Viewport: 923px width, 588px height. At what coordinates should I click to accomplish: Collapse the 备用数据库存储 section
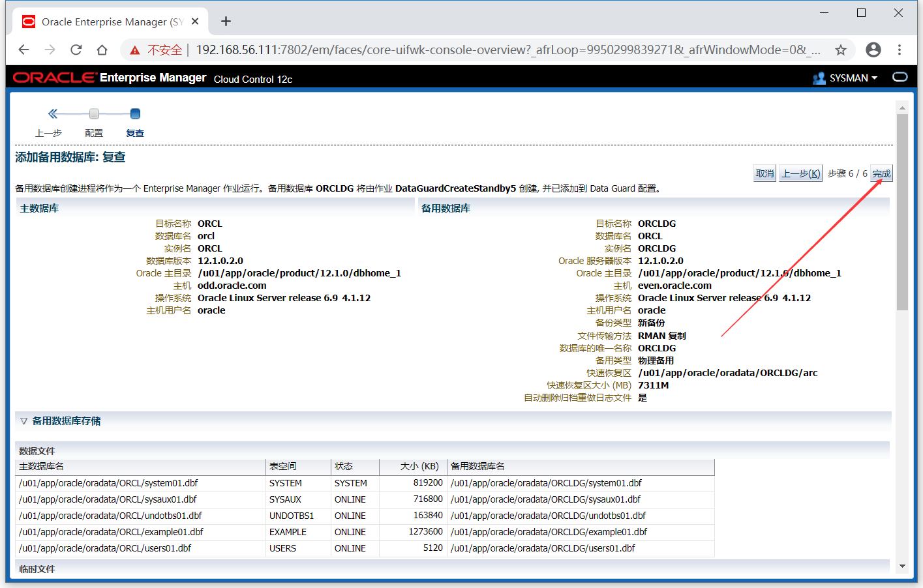24,421
